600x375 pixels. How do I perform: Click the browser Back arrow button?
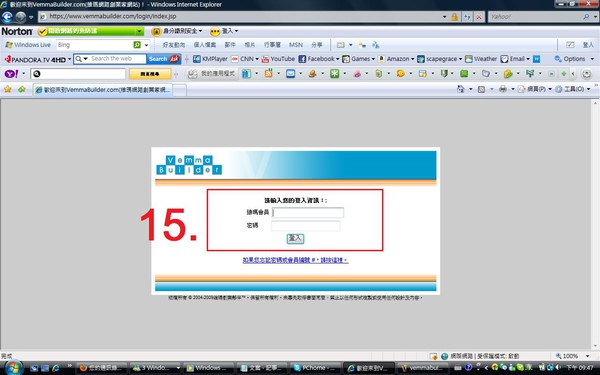(x=7, y=17)
